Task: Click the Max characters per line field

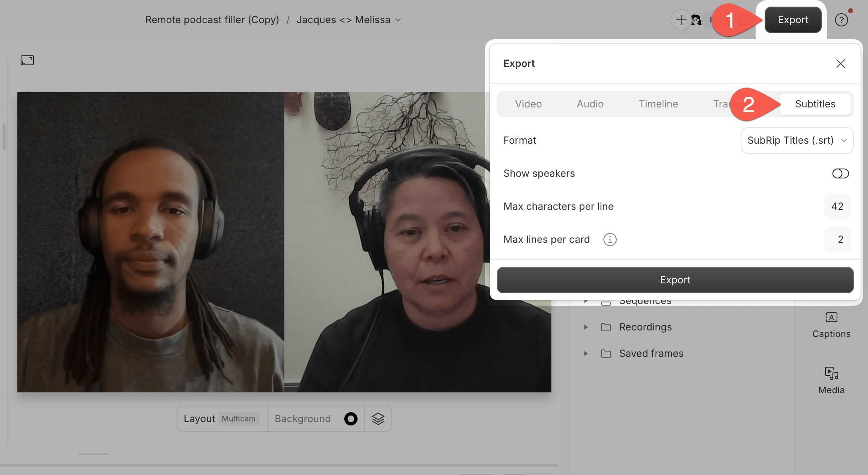Action: tap(837, 207)
